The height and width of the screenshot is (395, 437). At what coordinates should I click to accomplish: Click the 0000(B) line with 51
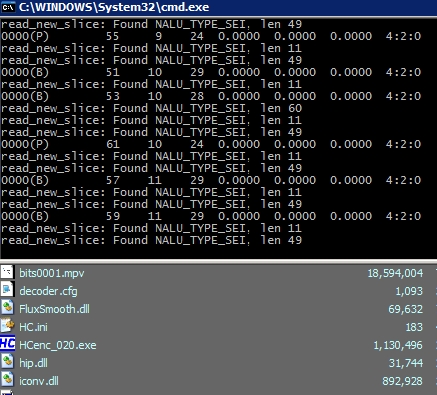point(211,72)
